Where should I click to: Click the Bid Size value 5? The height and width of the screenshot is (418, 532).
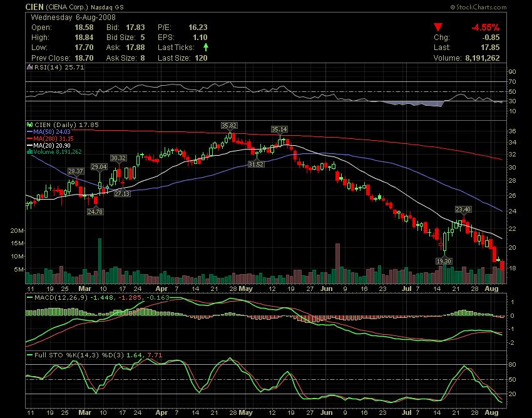(x=143, y=38)
